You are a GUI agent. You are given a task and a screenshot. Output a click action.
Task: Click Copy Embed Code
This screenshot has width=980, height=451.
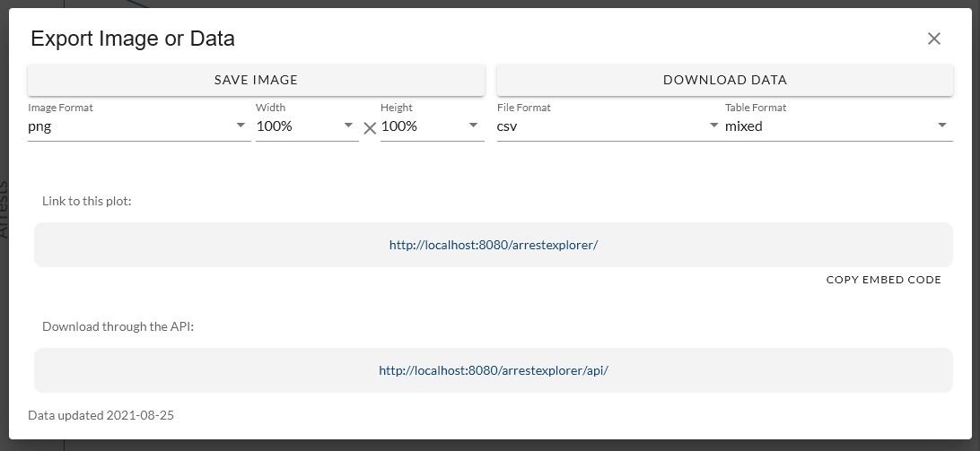pos(883,280)
